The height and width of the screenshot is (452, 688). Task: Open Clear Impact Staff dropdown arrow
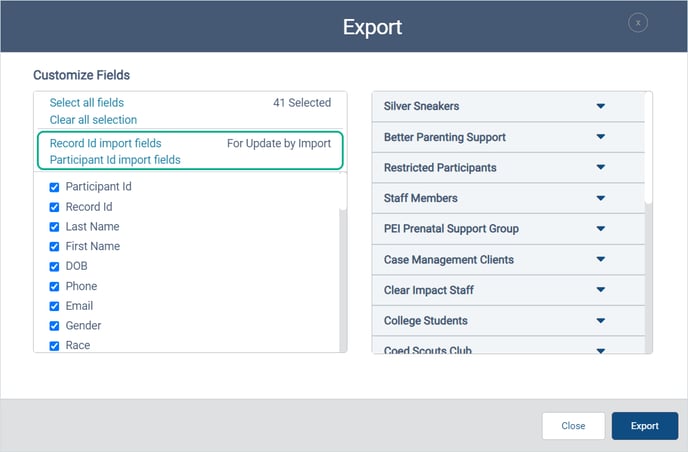click(x=601, y=290)
